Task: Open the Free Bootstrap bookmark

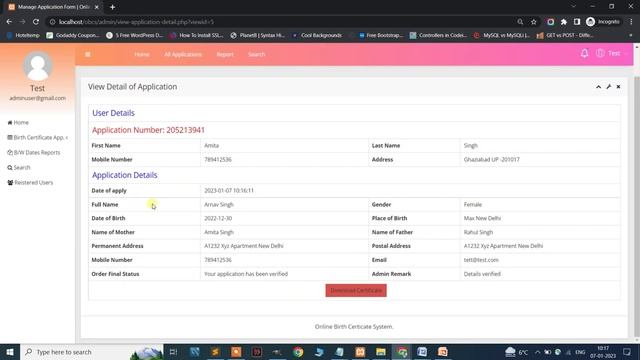Action: pos(380,36)
